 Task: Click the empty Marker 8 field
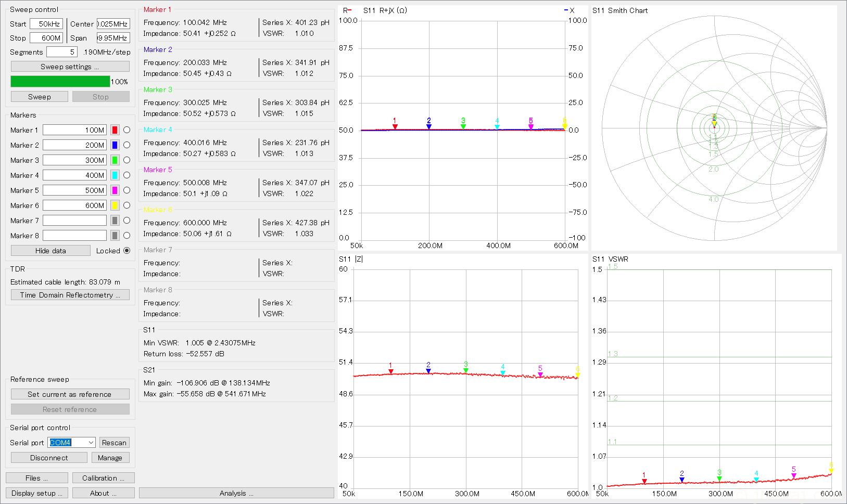pyautogui.click(x=74, y=236)
